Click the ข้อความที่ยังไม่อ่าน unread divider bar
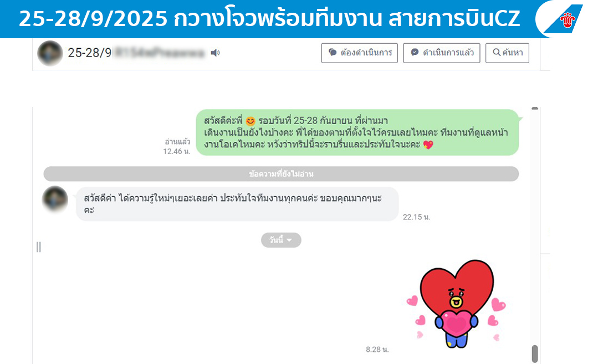593x364 pixels. pos(281,174)
